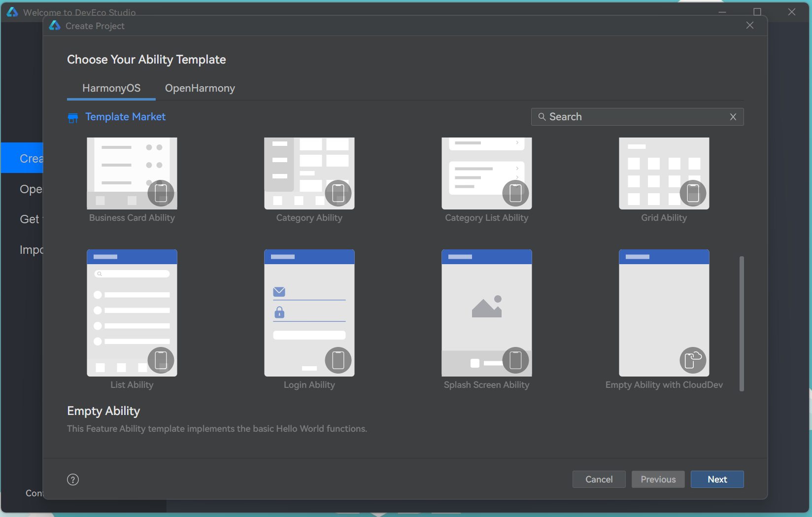Open the Template Market link

point(125,117)
